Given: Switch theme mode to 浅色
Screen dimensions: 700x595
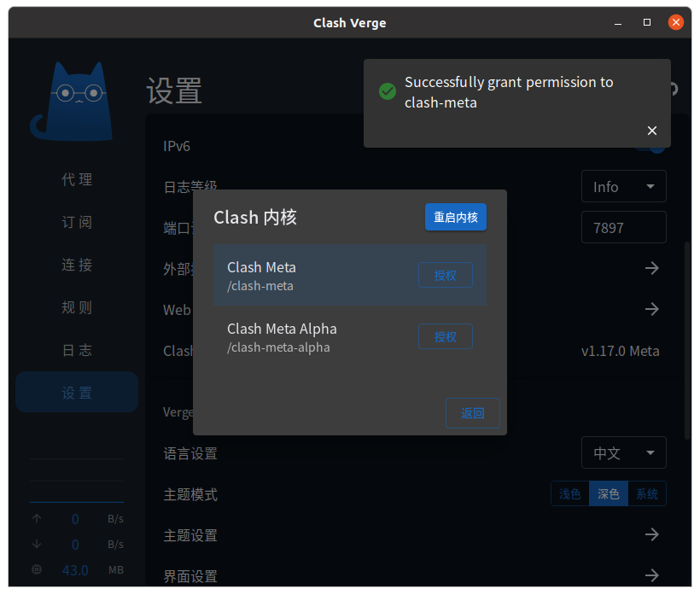Looking at the screenshot, I should [570, 493].
